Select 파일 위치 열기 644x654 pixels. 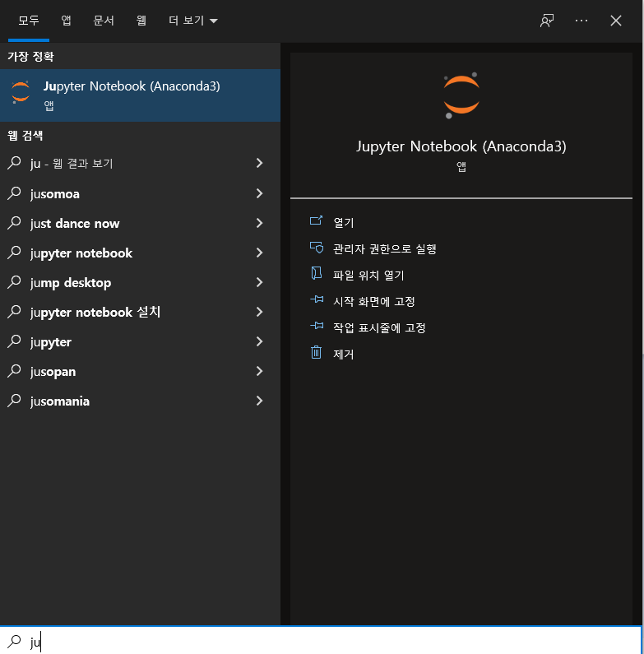(368, 276)
